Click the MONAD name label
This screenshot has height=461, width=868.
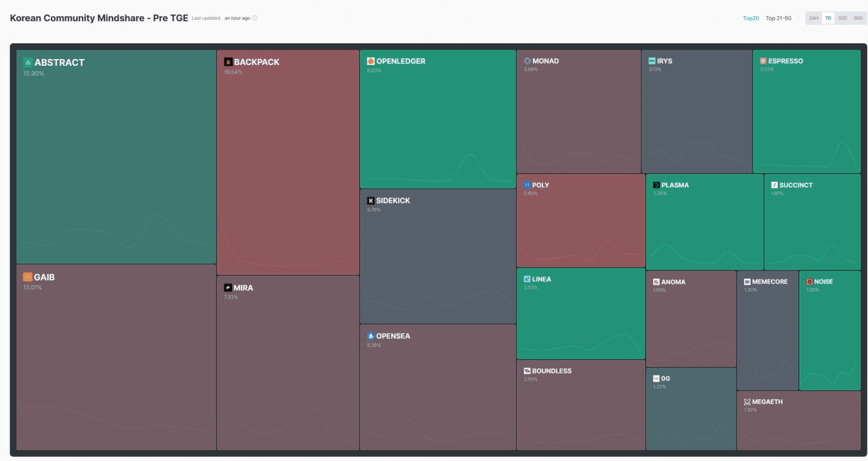tap(546, 61)
